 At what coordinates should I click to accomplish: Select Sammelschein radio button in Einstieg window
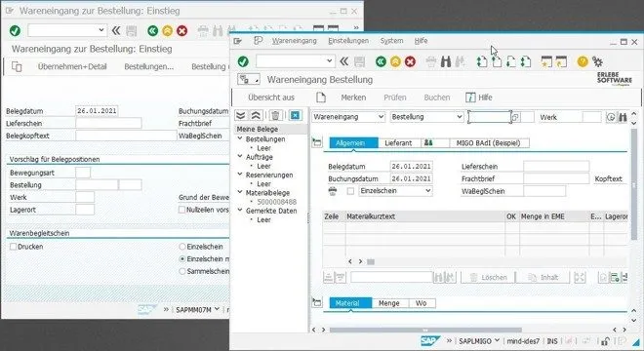(182, 271)
